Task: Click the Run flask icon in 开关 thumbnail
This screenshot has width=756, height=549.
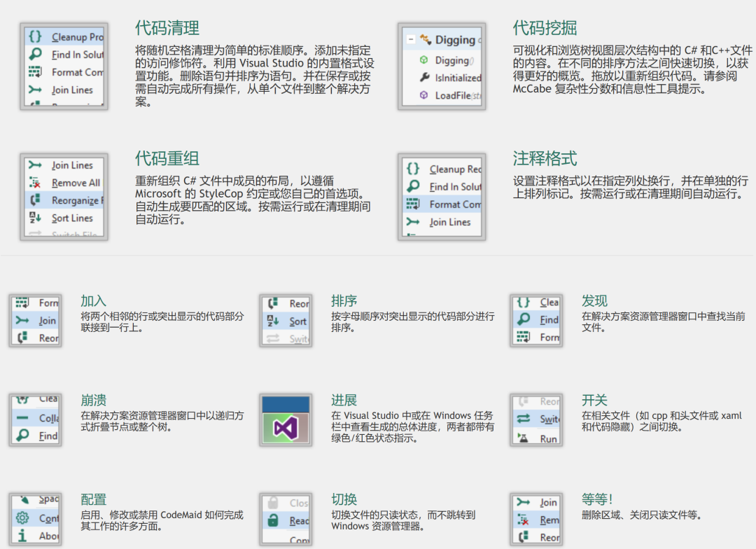Action: (x=523, y=438)
